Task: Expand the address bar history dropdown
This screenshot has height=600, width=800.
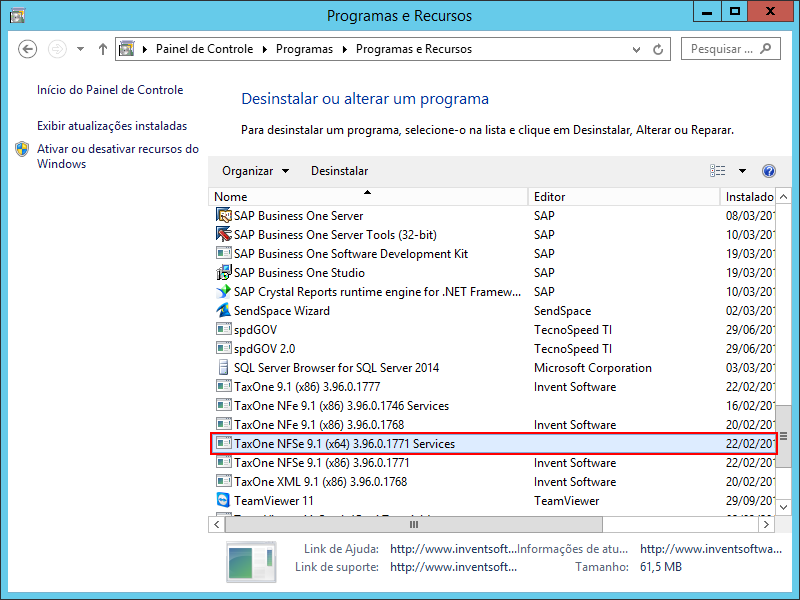Action: click(x=636, y=49)
